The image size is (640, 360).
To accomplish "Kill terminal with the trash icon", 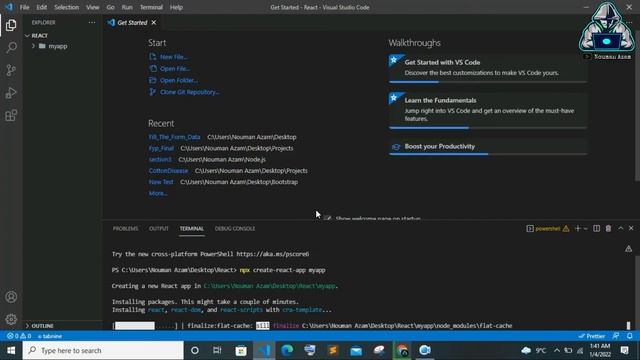I will pos(608,229).
